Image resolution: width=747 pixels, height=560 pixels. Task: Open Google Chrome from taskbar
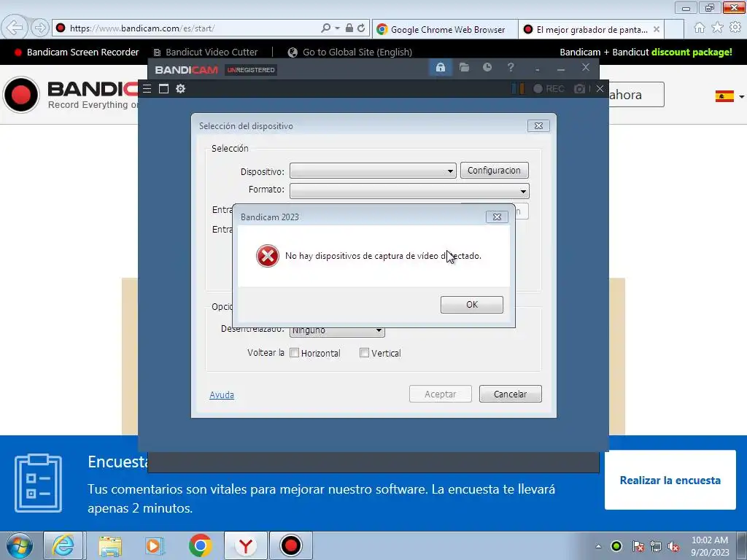coord(200,545)
